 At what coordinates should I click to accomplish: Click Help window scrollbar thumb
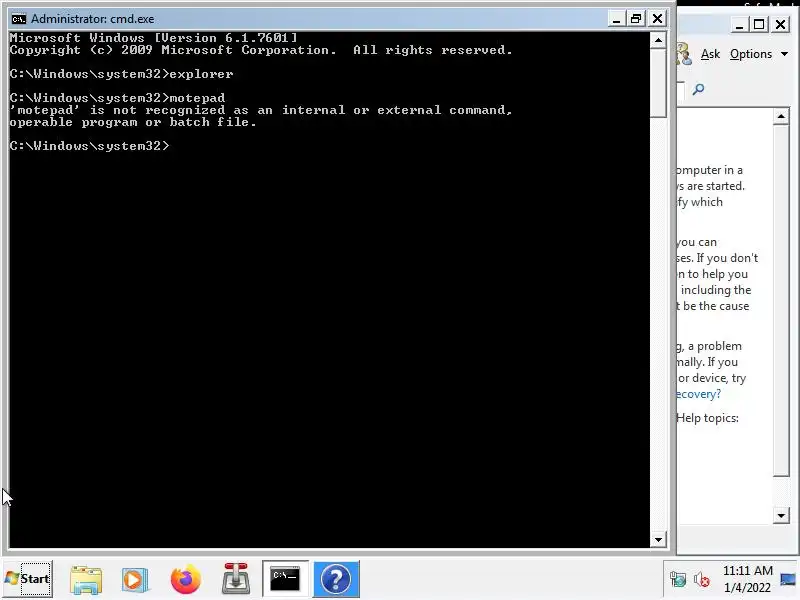click(x=781, y=301)
